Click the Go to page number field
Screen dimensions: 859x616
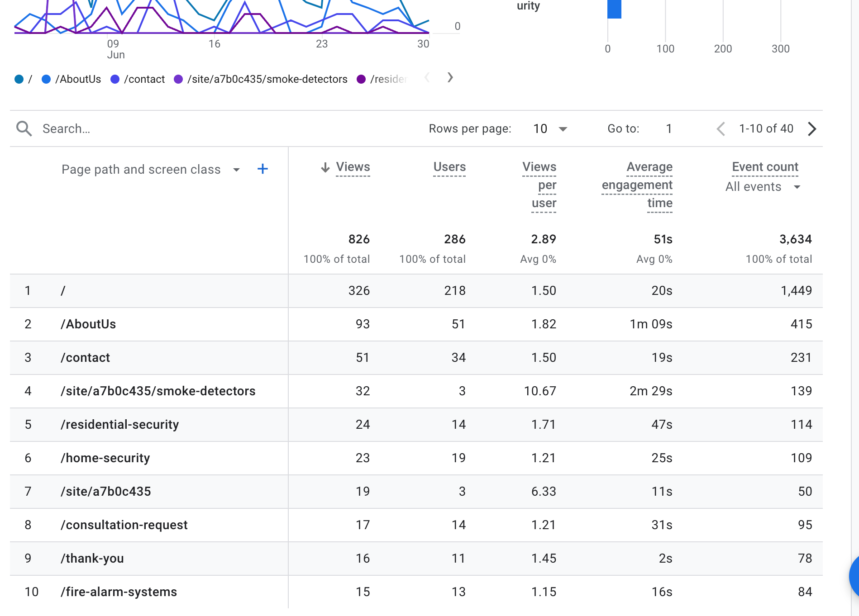(668, 129)
